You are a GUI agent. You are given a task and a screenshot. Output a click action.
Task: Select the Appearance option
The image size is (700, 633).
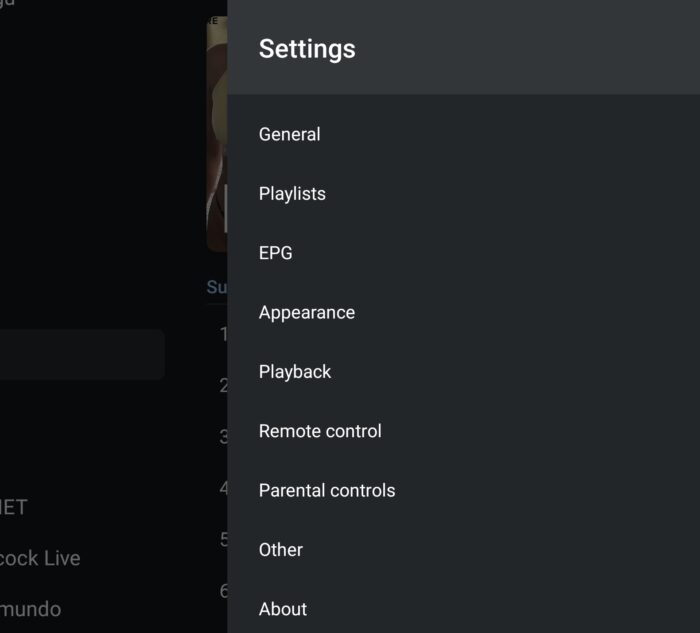point(307,312)
